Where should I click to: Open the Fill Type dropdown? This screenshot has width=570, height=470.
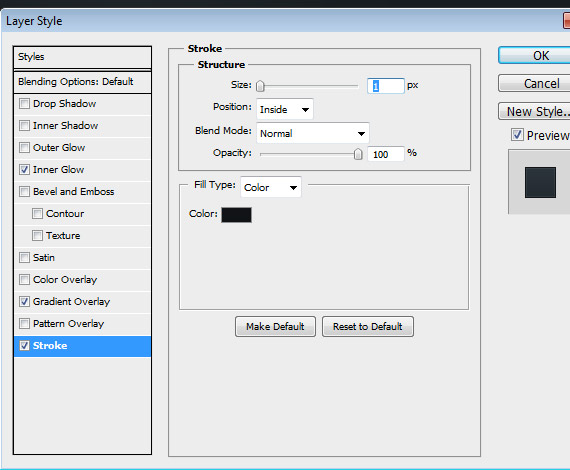tap(271, 187)
